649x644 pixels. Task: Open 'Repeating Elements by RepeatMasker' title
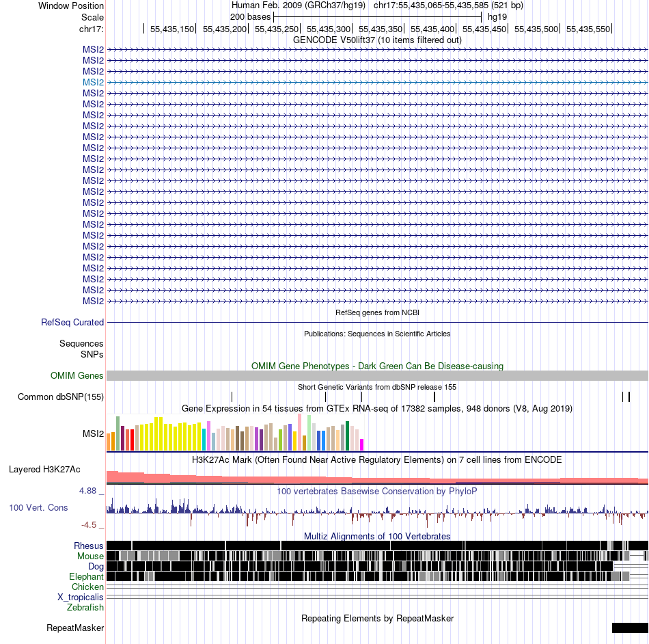pyautogui.click(x=377, y=618)
